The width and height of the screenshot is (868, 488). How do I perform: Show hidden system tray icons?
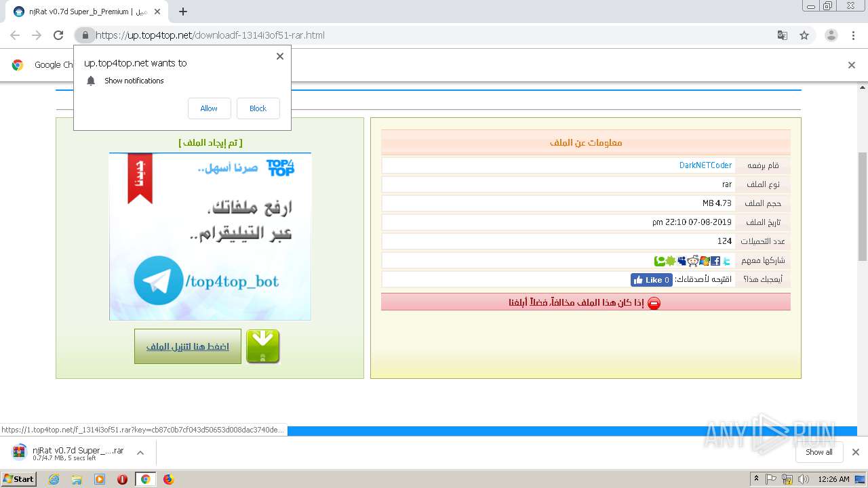pyautogui.click(x=757, y=479)
